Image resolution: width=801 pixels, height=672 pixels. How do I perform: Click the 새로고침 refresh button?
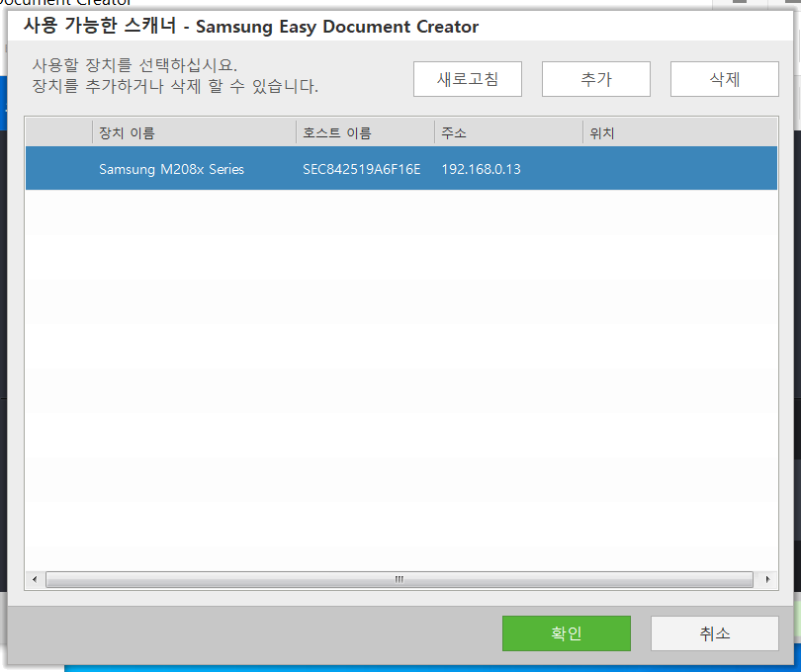pos(468,79)
